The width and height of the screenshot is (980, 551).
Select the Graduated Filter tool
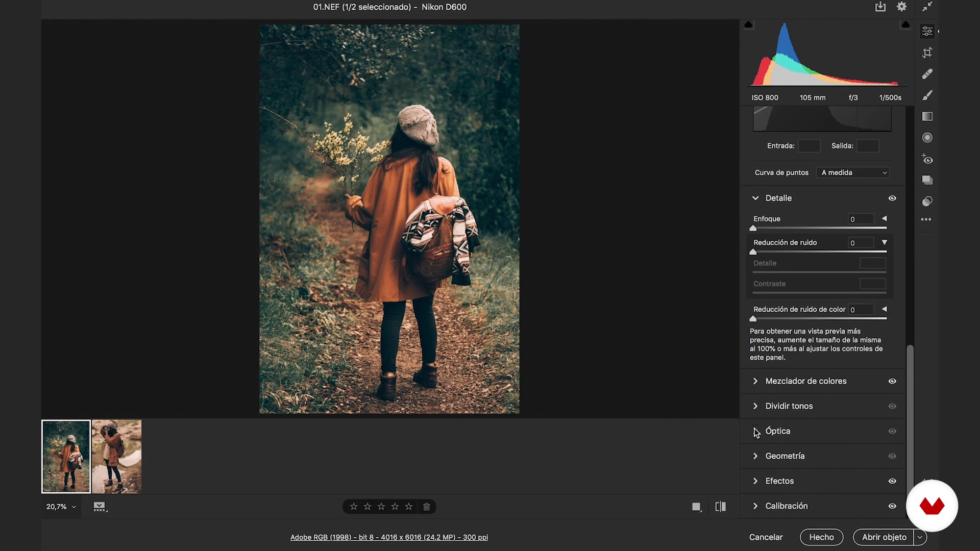927,116
